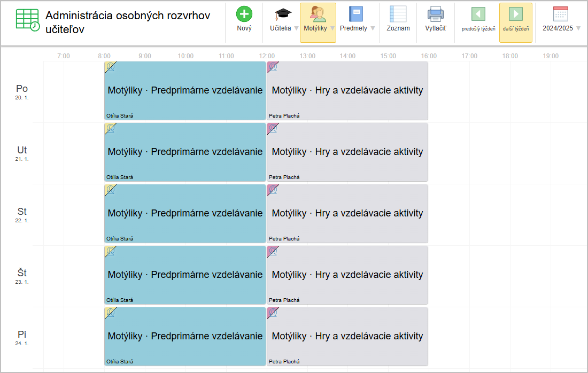Click the pink corner icon on Tuesday's gray block
Screen dimensions: 588x373
coord(273,129)
